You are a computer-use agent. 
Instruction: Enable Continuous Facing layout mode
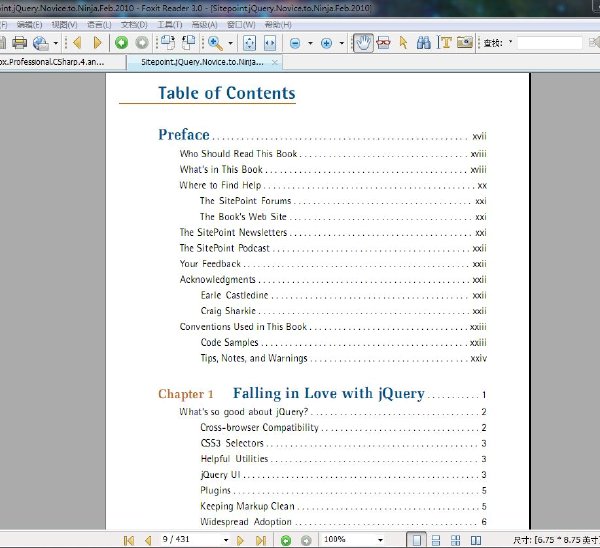[455, 540]
